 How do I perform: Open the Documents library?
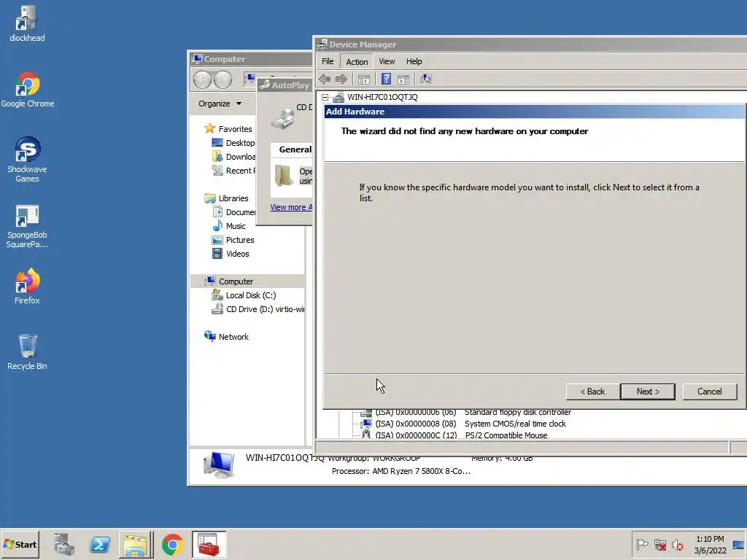click(x=233, y=212)
